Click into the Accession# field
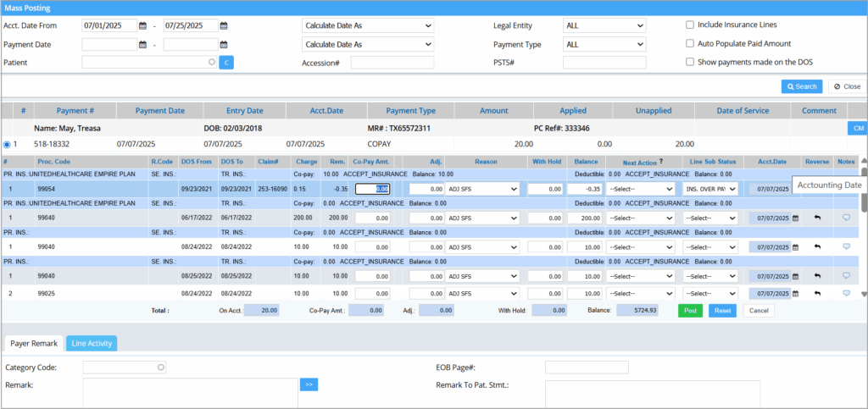Image resolution: width=868 pixels, height=409 pixels. [x=392, y=63]
